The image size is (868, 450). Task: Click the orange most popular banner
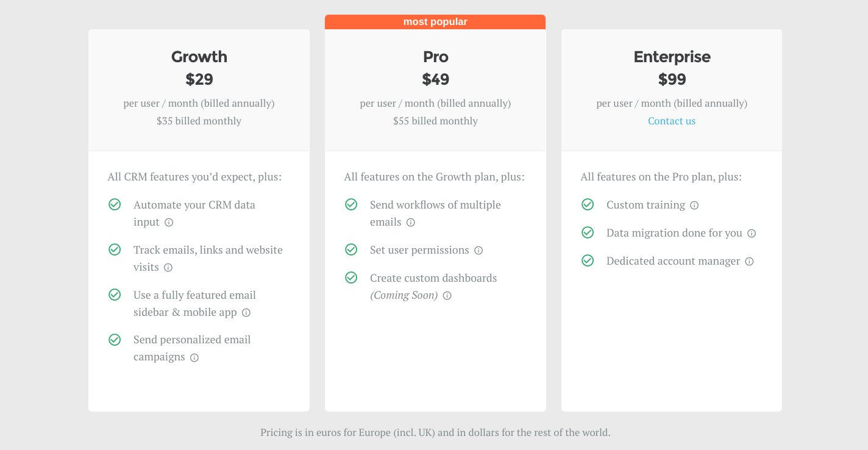click(435, 22)
